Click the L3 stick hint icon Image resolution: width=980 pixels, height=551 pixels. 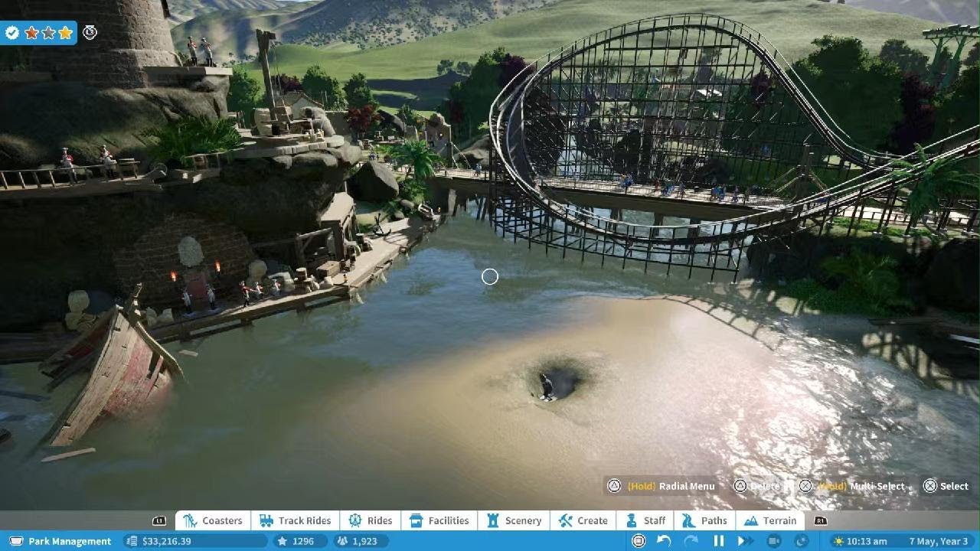pos(90,32)
